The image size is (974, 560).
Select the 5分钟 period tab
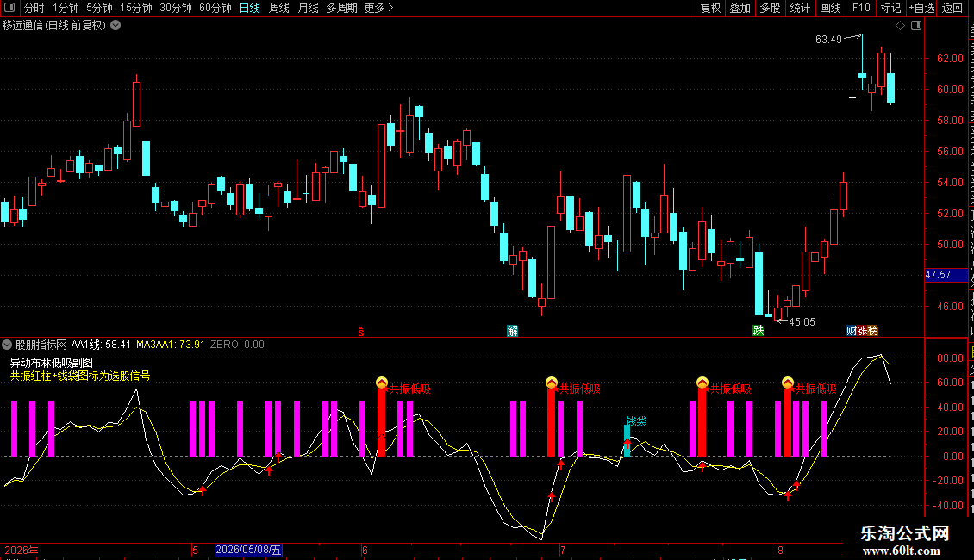99,8
